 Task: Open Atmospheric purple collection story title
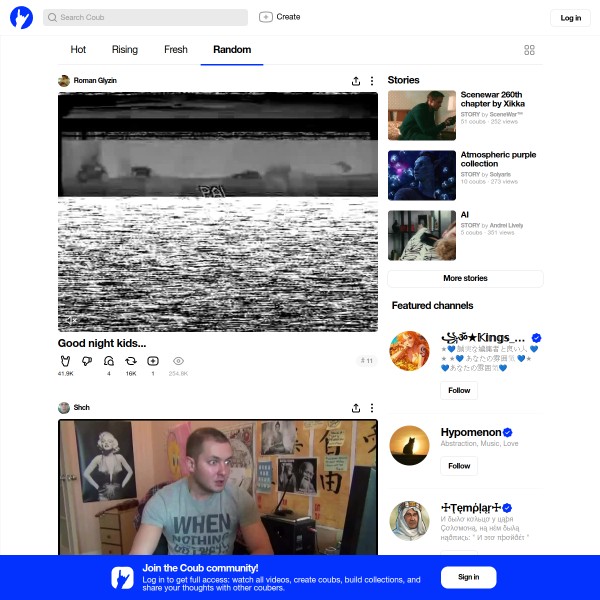click(x=498, y=159)
